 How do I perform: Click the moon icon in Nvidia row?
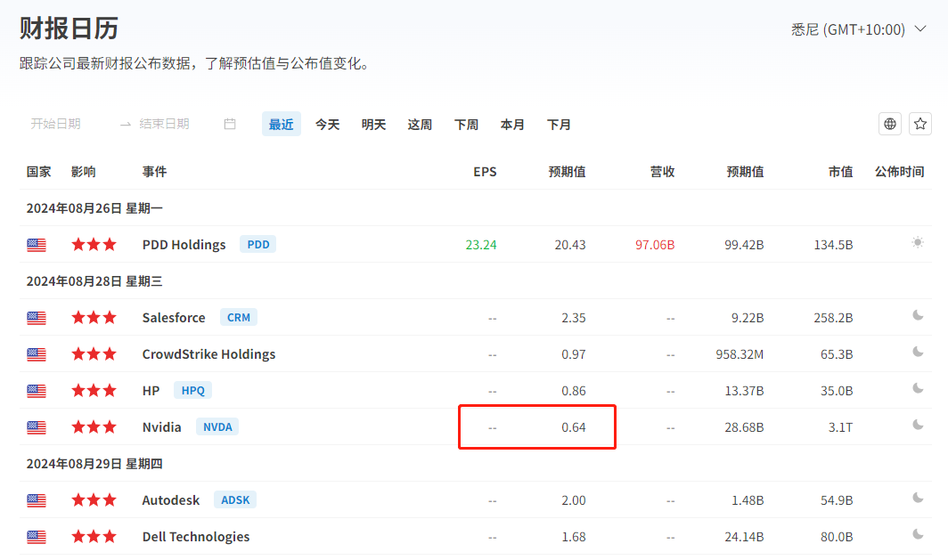pos(918,426)
